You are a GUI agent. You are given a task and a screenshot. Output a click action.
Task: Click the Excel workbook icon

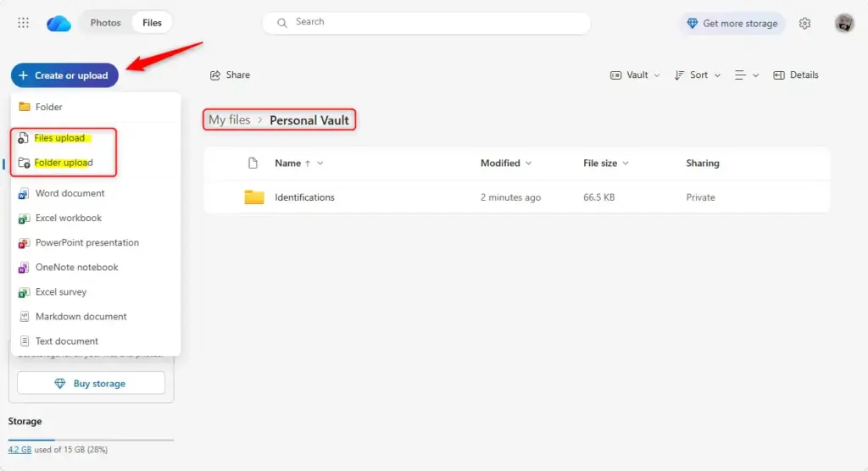[x=24, y=218]
